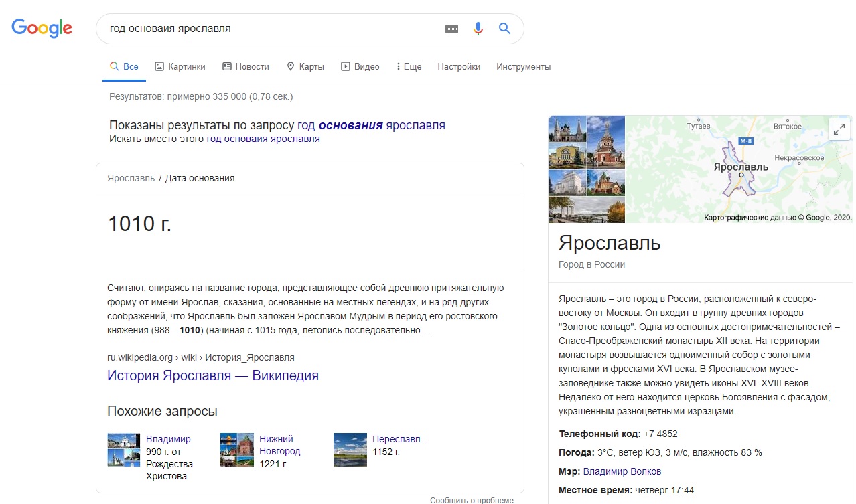Click the Похожие запросы heading
The image size is (856, 504).
click(x=162, y=411)
